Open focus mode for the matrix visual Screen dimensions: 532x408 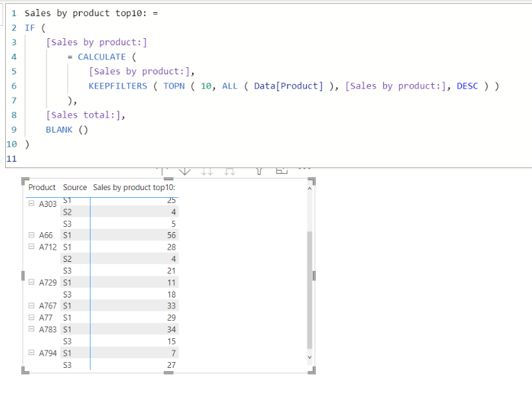pyautogui.click(x=282, y=171)
